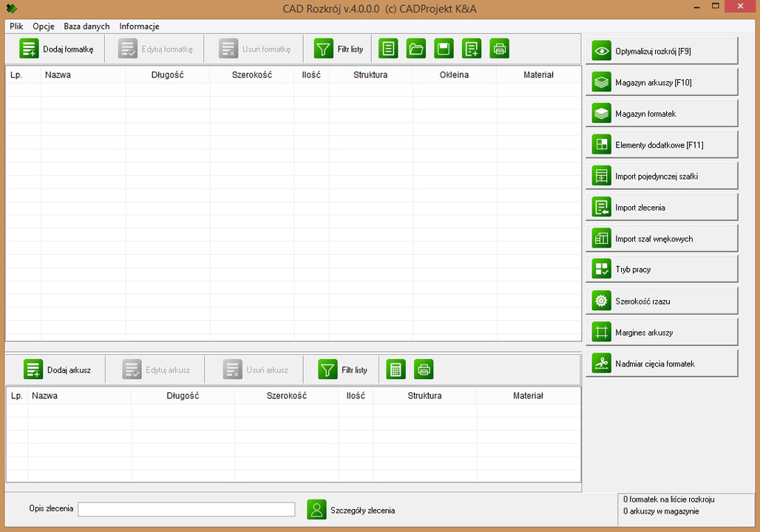Click the calculator icon in arkusz toolbar

click(396, 369)
